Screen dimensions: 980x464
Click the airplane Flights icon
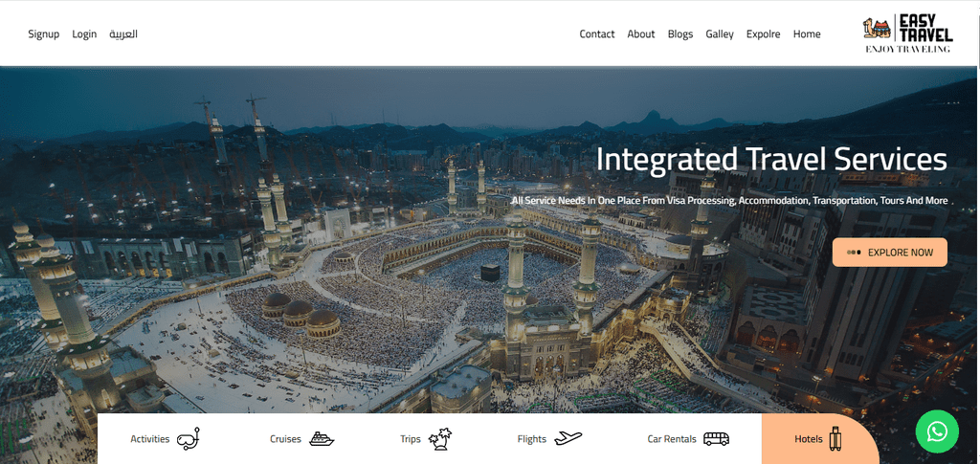click(x=568, y=438)
